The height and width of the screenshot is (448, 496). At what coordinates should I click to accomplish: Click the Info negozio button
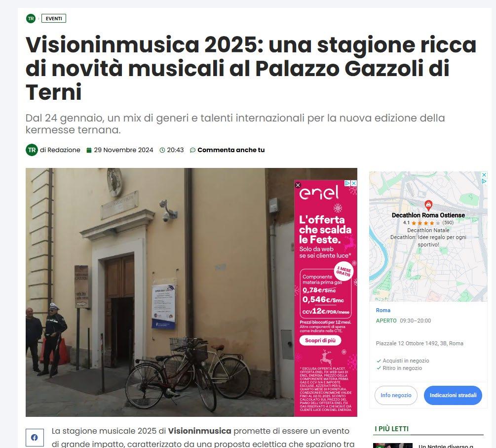tap(396, 395)
